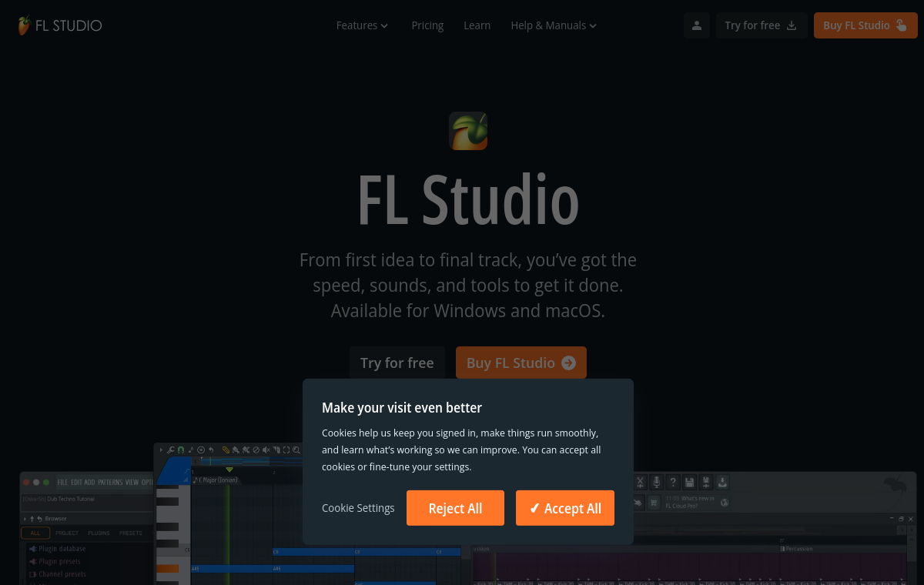Click header Try for free button
The image size is (924, 585).
click(762, 25)
